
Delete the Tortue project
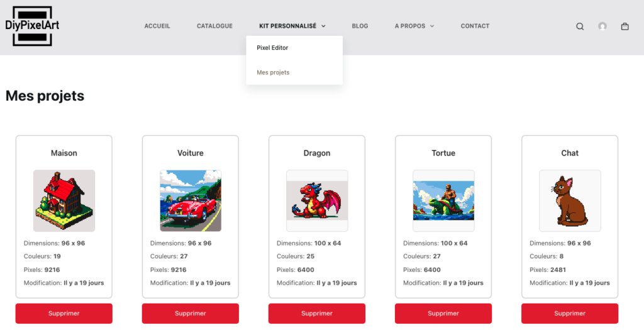coord(443,314)
